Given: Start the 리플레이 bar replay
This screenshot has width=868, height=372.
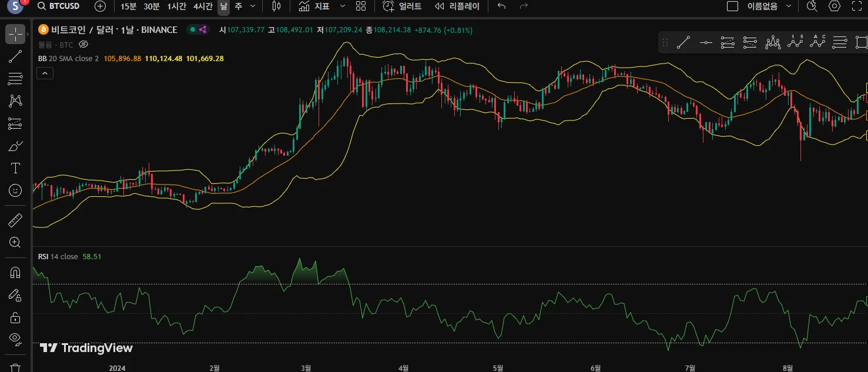Looking at the screenshot, I should 457,6.
